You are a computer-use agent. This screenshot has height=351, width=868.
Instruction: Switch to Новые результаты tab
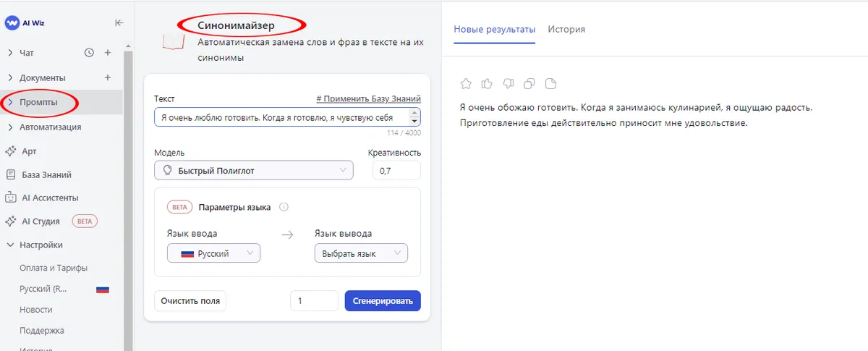point(495,30)
